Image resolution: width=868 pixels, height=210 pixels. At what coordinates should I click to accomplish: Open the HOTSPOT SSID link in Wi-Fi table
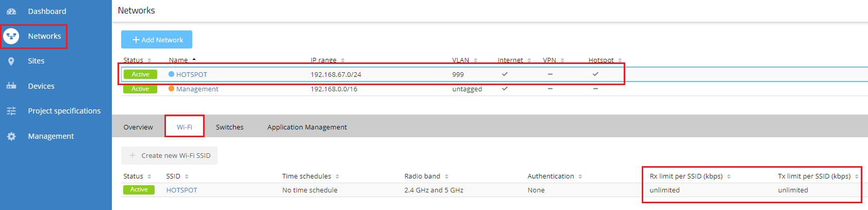(181, 190)
